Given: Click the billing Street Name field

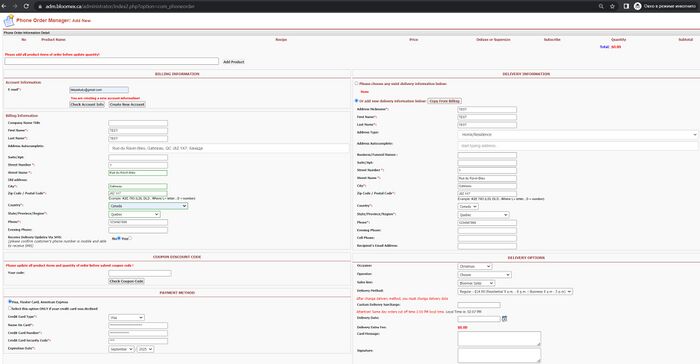Looking at the screenshot, I should 138,173.
